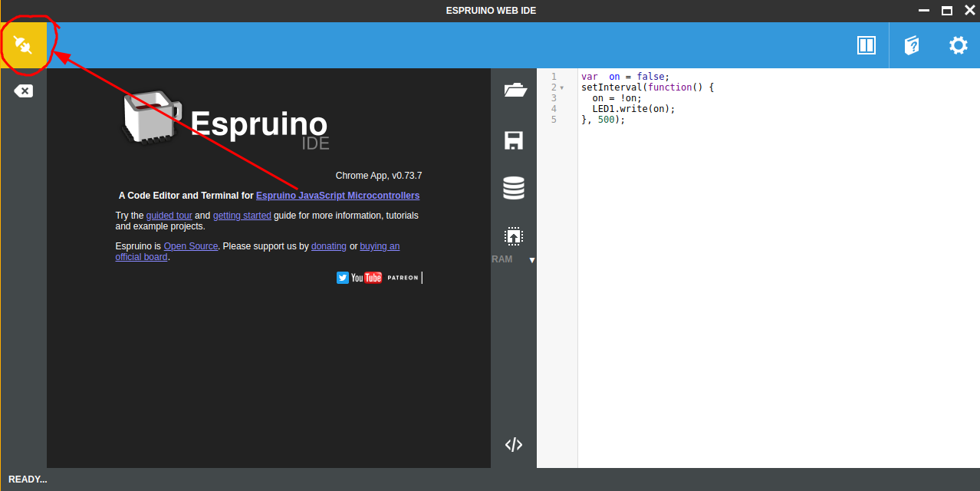Click the donating link

pyautogui.click(x=328, y=245)
